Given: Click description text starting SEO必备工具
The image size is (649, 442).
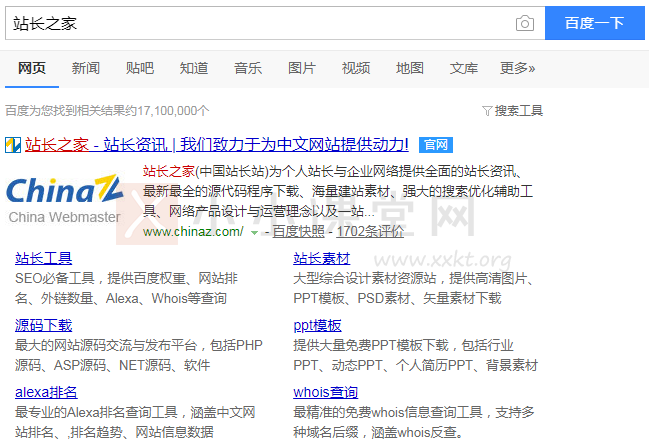Looking at the screenshot, I should (x=126, y=288).
